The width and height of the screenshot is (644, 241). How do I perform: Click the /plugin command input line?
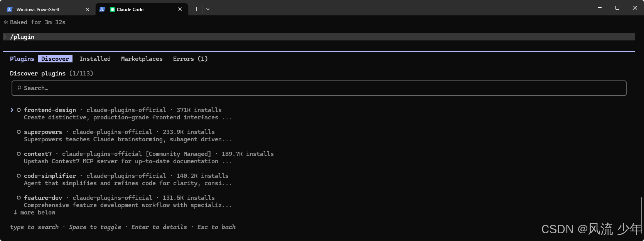tap(319, 37)
